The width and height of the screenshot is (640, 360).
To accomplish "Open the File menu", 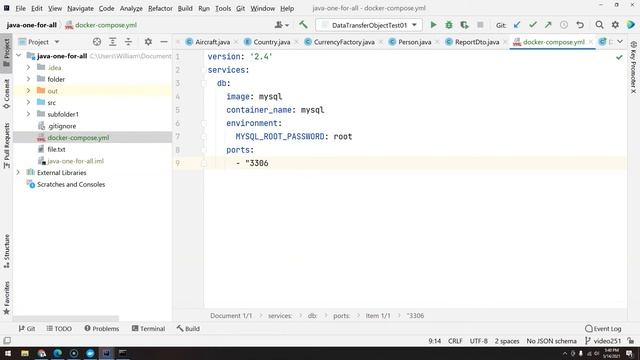I will tap(20, 8).
